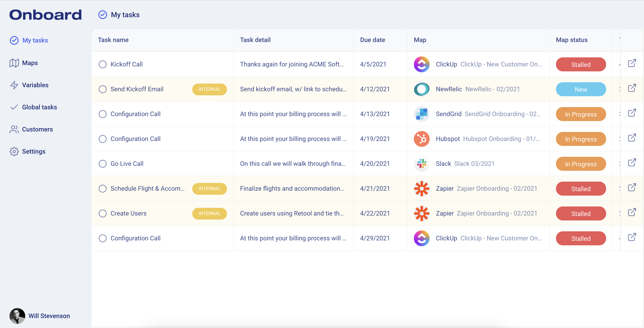
Task: Open the In Progress status for Configuration Call
Action: point(581,114)
